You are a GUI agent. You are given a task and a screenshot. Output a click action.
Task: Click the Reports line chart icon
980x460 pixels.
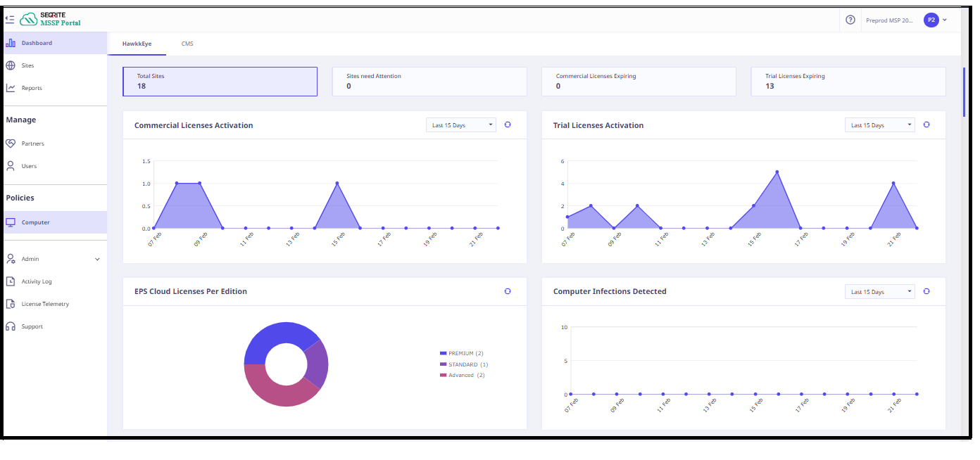tap(11, 88)
